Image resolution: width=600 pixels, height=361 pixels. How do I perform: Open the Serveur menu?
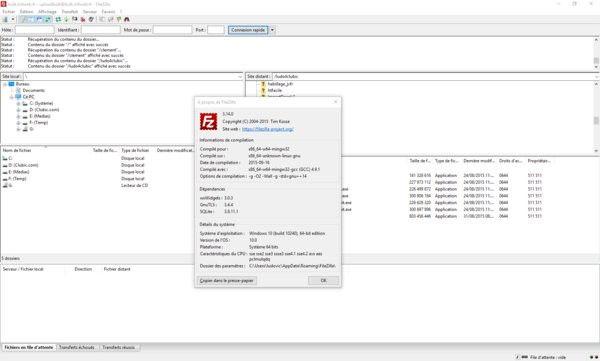90,11
